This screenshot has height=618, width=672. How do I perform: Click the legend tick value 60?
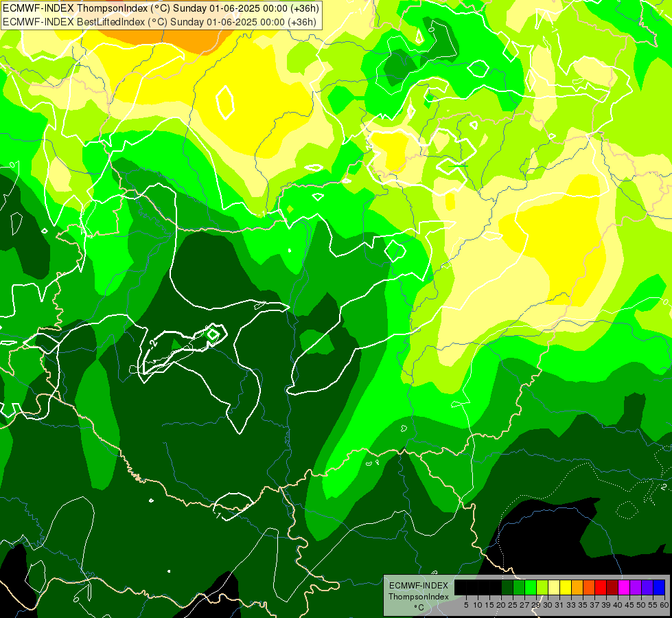(x=664, y=605)
